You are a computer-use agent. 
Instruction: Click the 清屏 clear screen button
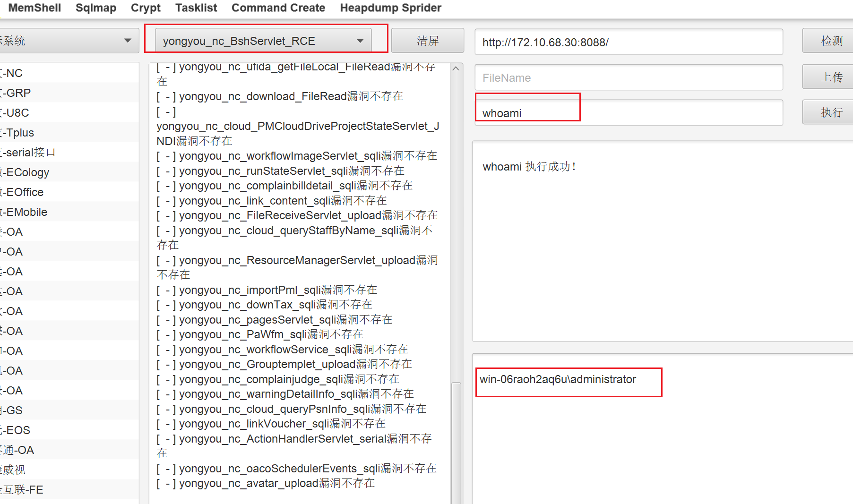(x=427, y=41)
